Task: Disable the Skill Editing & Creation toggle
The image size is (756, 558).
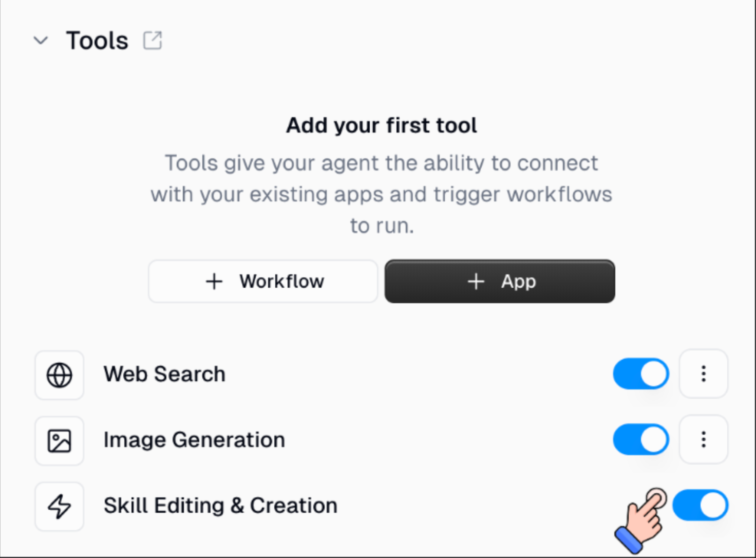Action: click(700, 506)
